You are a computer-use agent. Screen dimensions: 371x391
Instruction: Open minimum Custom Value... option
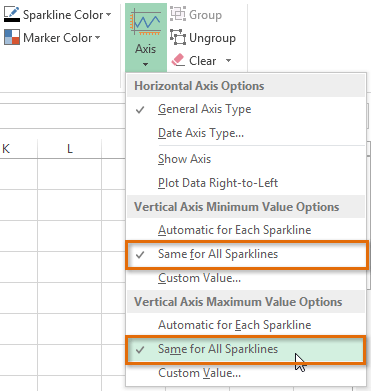[246, 278]
